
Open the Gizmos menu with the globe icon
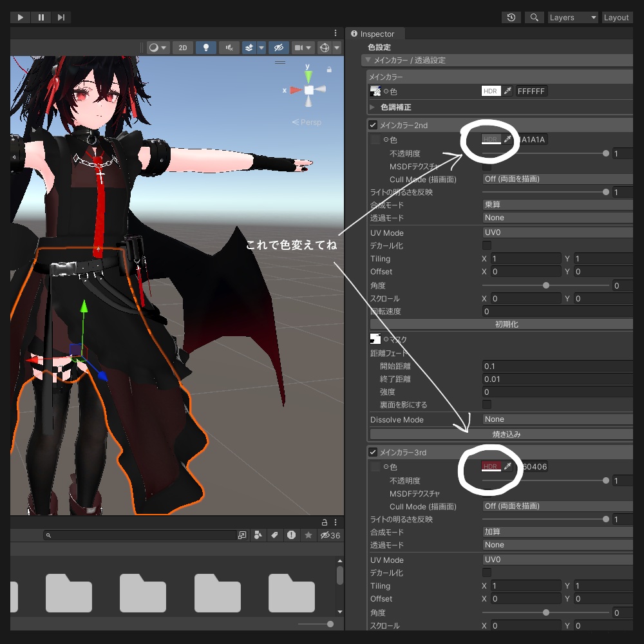(325, 48)
